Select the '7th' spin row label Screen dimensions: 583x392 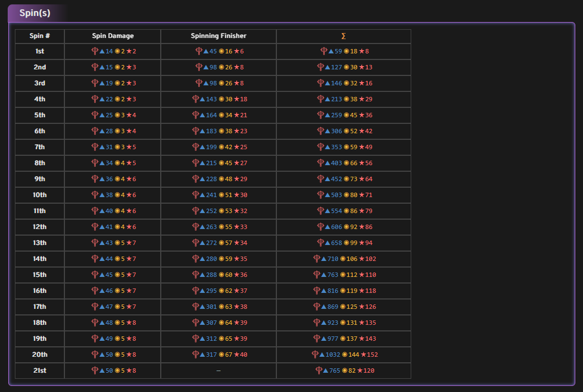click(40, 148)
